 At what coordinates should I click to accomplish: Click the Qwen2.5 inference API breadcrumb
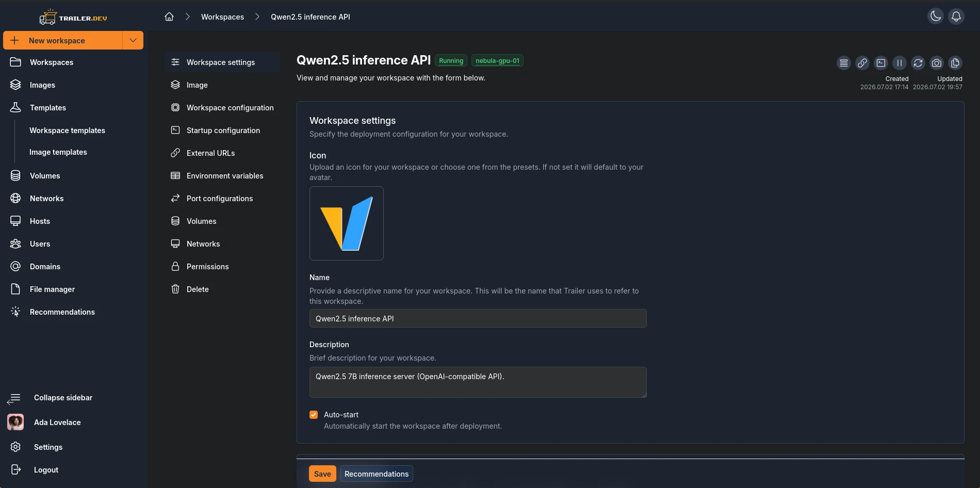pyautogui.click(x=311, y=17)
